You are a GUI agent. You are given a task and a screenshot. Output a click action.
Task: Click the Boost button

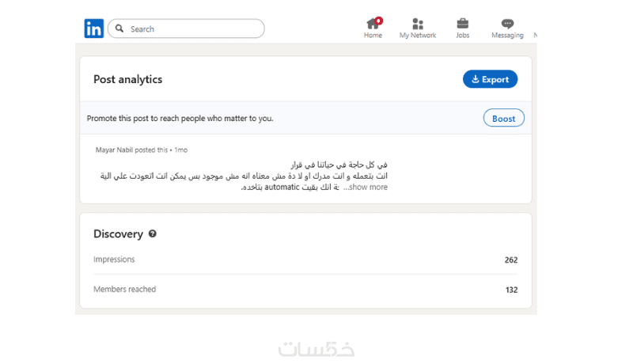point(503,119)
